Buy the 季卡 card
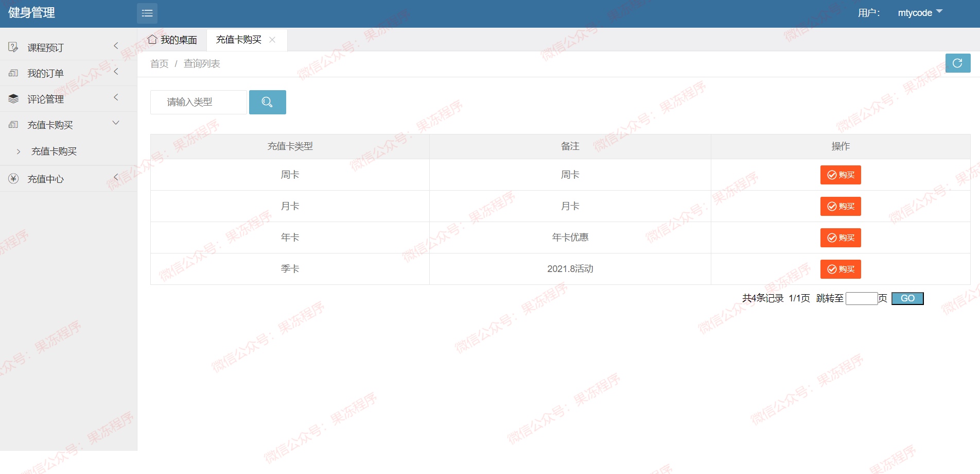980x474 pixels. pyautogui.click(x=841, y=269)
